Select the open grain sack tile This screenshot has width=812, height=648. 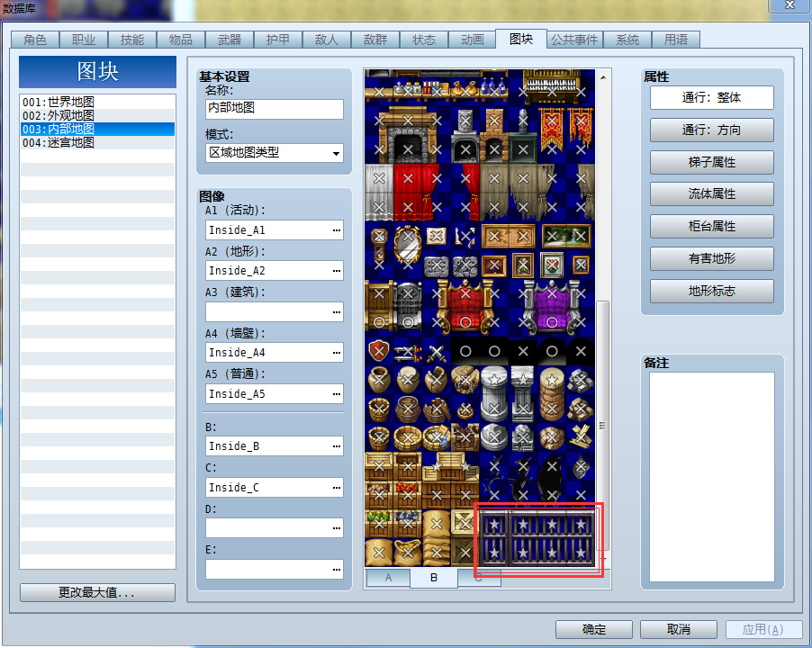click(408, 553)
